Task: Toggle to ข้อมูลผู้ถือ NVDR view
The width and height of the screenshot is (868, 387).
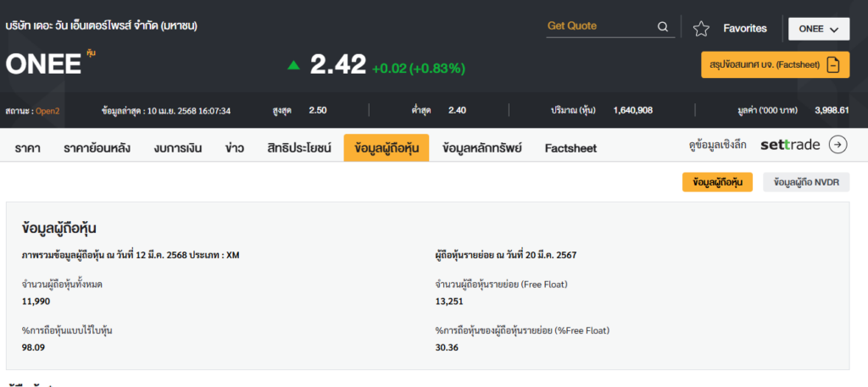Action: coord(806,182)
